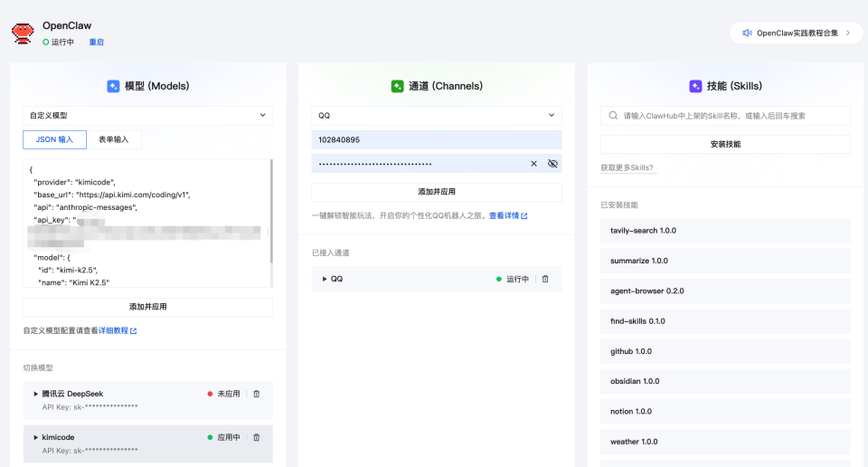The height and width of the screenshot is (467, 868).
Task: Toggle secret visibility with eye icon
Action: coord(552,164)
